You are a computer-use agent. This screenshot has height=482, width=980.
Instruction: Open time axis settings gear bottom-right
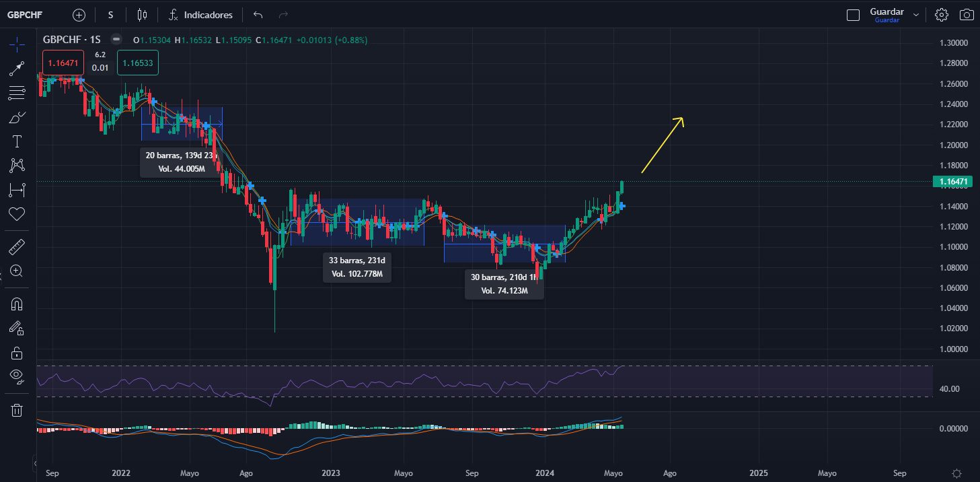click(x=956, y=473)
